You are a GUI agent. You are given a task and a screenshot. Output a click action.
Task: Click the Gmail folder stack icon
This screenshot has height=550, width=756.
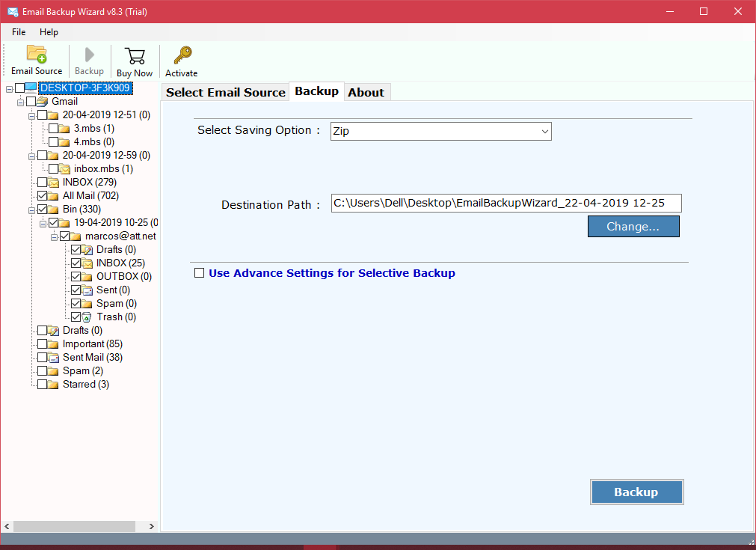[x=43, y=101]
